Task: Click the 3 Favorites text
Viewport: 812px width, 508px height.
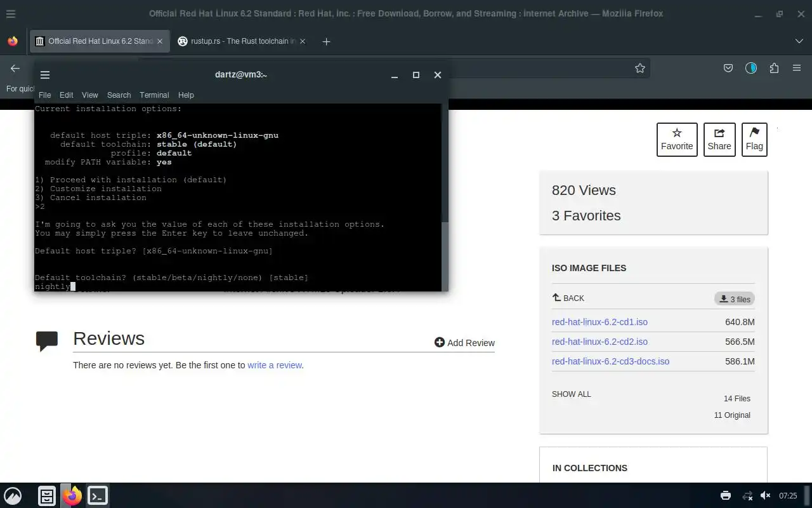Action: coord(586,216)
